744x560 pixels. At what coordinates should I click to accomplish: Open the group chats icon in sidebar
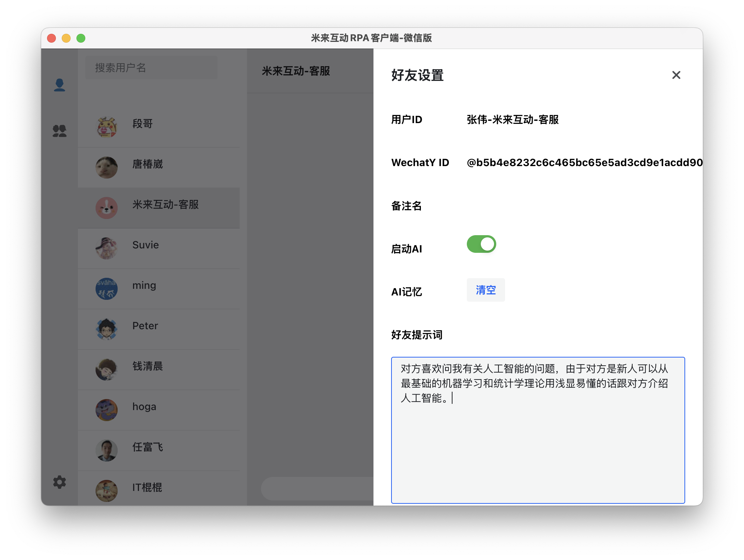point(60,130)
